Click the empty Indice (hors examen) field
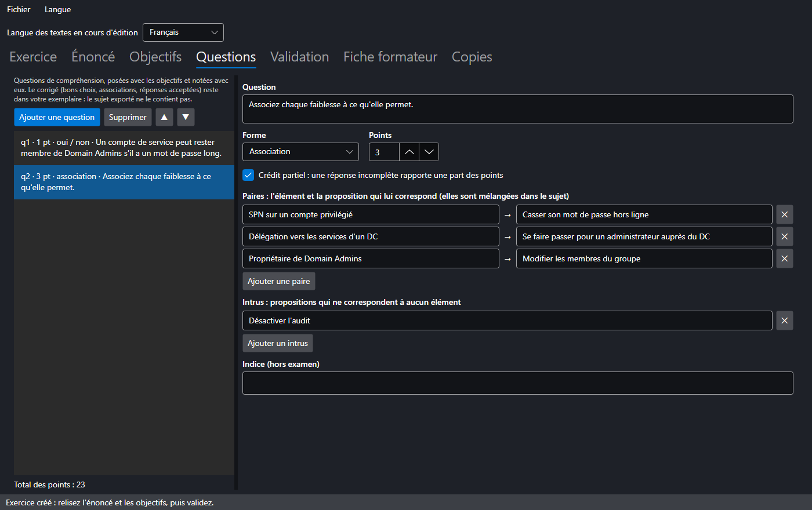 pos(517,383)
